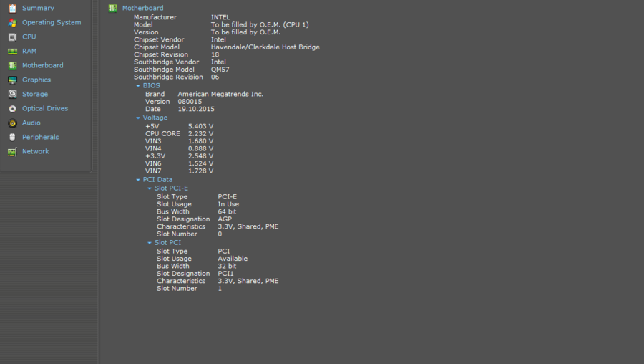Image resolution: width=644 pixels, height=364 pixels.
Task: Select 'American Megatrends Inc.' BIOS brand
Action: pos(220,94)
